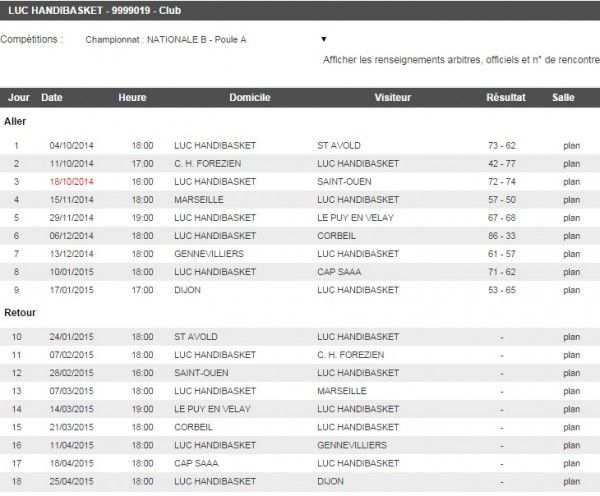Open plan link for the 14/03/2015 match
This screenshot has height=496, width=600.
click(571, 409)
